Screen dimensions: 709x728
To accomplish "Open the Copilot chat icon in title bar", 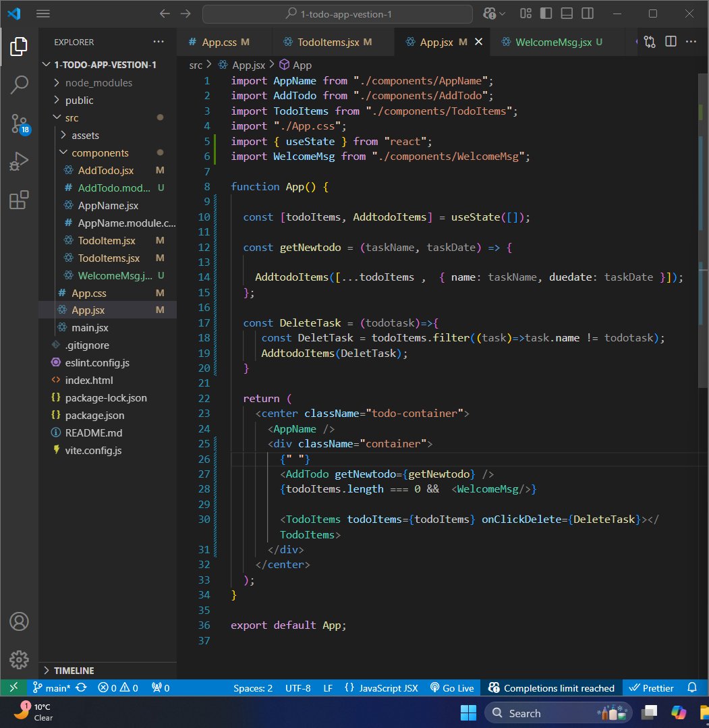I will 489,13.
